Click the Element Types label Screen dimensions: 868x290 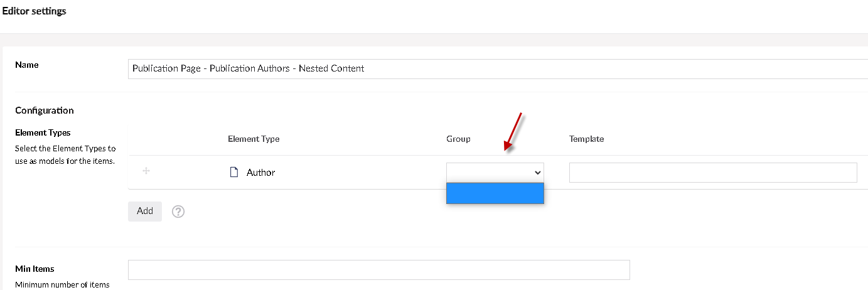point(43,132)
